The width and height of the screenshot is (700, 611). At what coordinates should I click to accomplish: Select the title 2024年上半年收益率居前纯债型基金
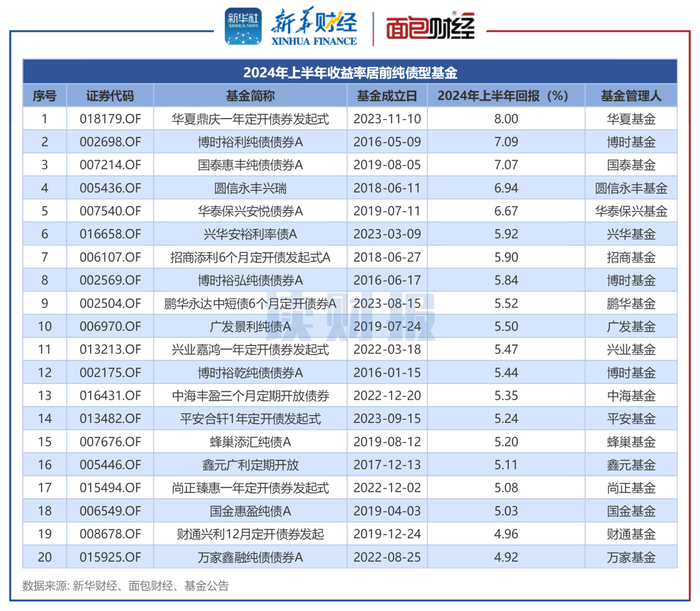350,72
